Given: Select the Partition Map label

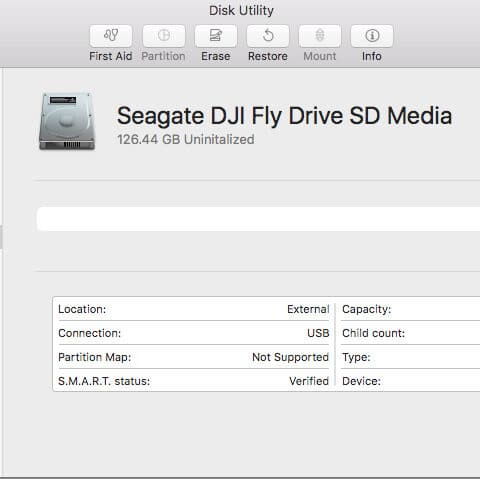Looking at the screenshot, I should [x=95, y=357].
